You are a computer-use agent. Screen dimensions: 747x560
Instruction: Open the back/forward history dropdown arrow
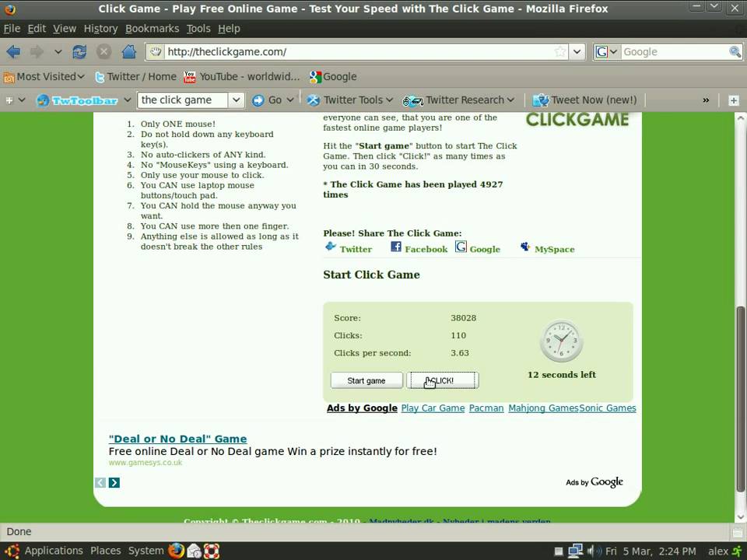point(58,51)
